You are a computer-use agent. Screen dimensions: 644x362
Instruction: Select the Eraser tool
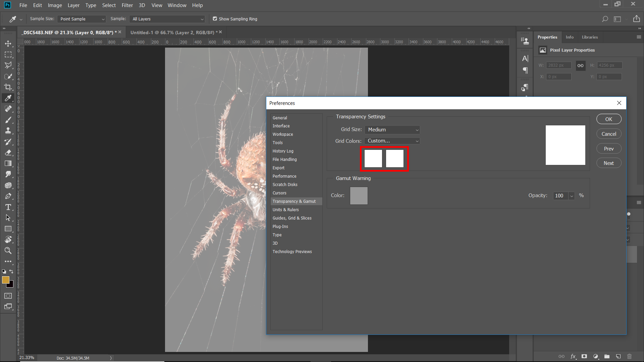(8, 153)
